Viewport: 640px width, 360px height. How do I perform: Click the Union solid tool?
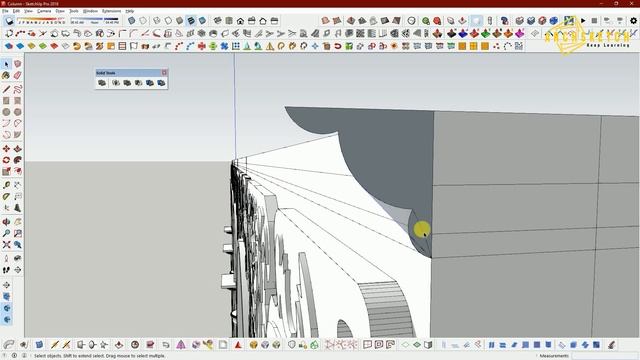127,83
